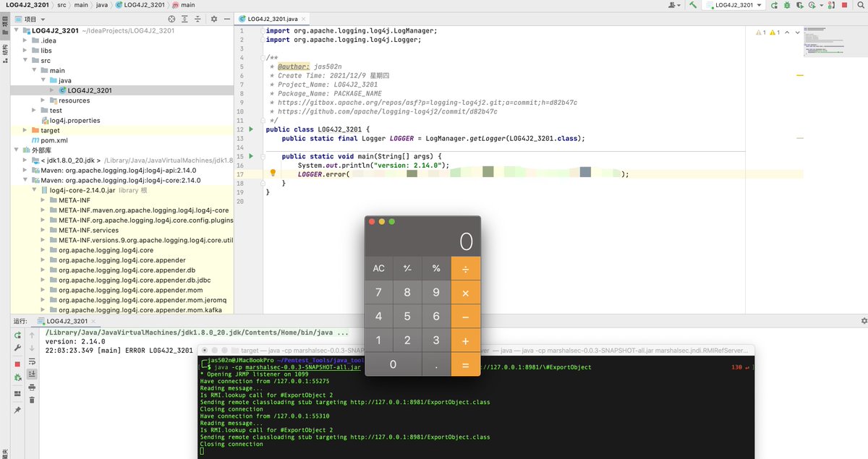Select pom.xml in the project tree
This screenshot has height=459, width=868.
(48, 140)
